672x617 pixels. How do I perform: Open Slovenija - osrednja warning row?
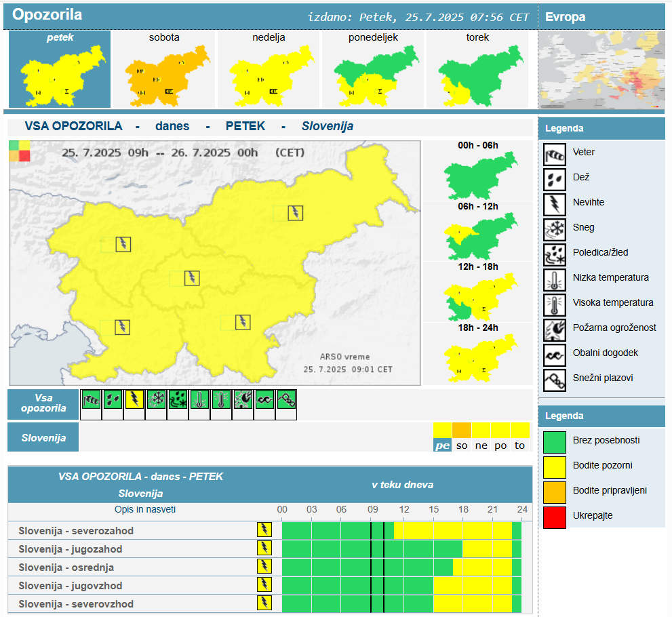tap(270, 567)
